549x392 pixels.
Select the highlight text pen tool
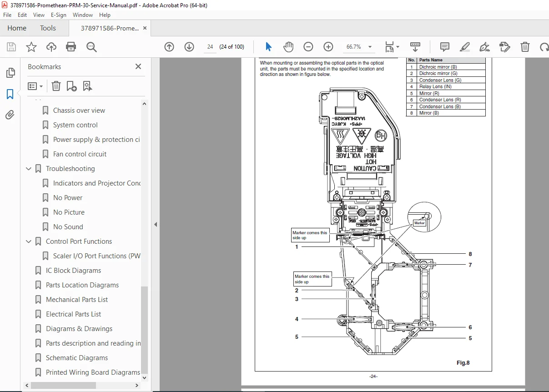coord(465,47)
